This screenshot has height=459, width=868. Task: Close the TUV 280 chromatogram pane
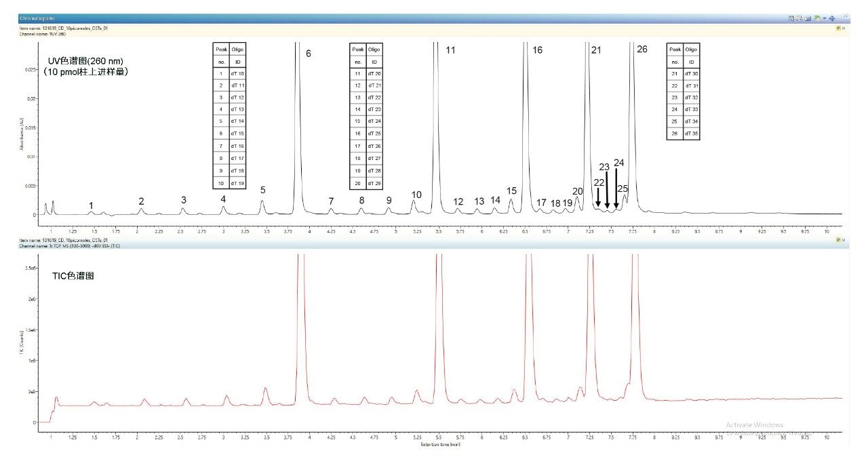click(844, 28)
